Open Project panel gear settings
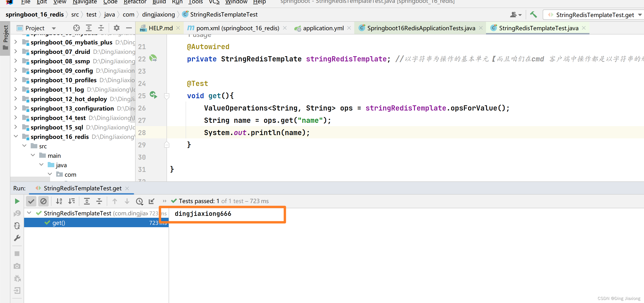 pos(116,28)
